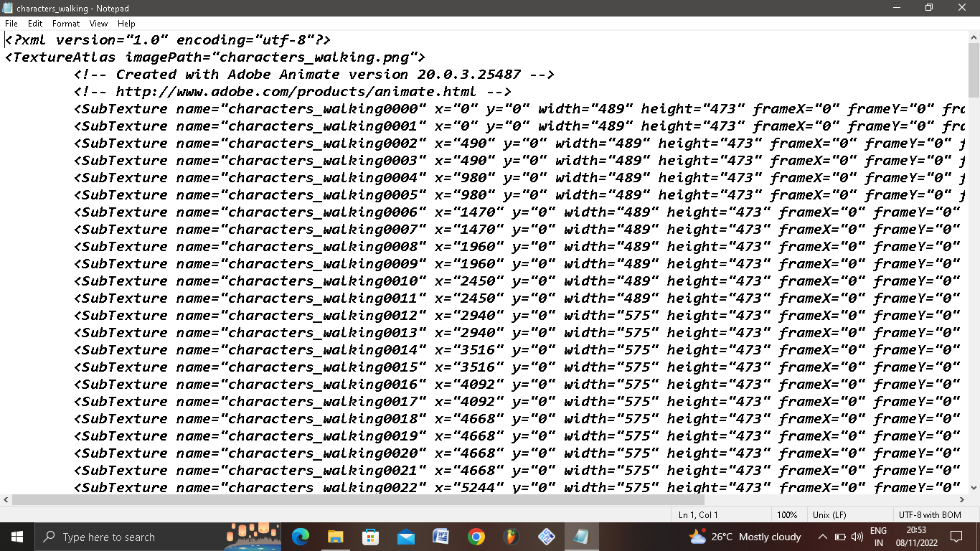Open the Microsoft Store app
This screenshot has width=980, height=551.
tap(370, 537)
